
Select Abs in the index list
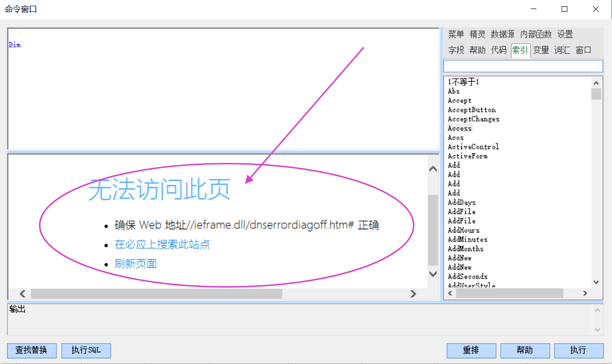pyautogui.click(x=454, y=91)
